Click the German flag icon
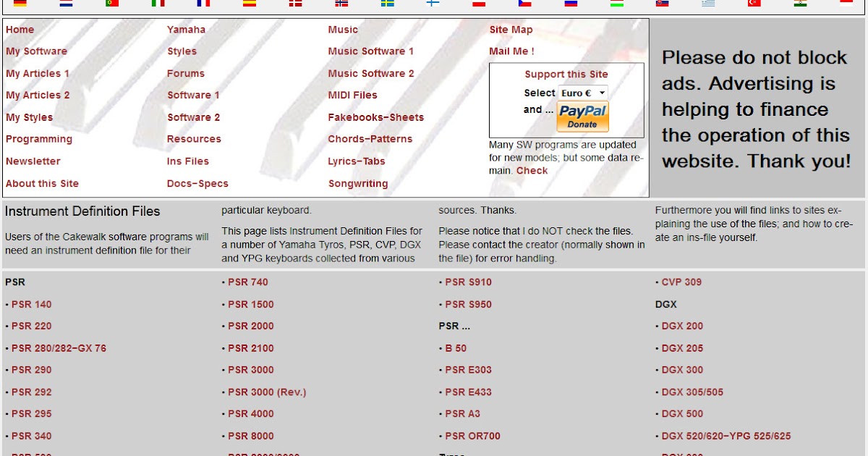 tap(20, 3)
